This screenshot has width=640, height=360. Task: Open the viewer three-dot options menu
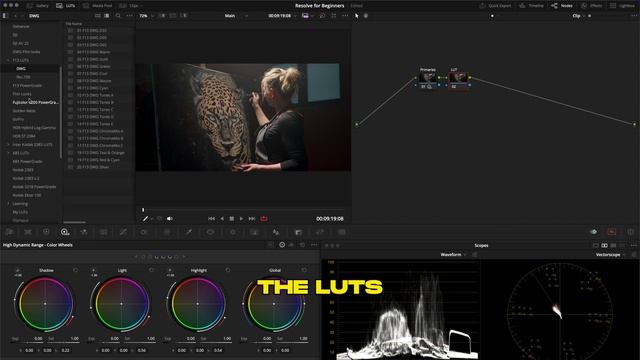coord(345,16)
